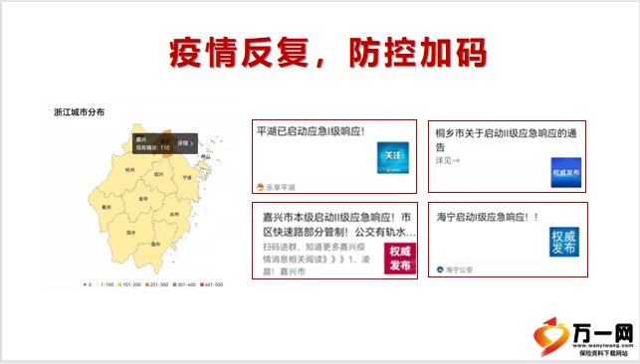Toggle the 1-100 legend swatch
Screen dimensions: 640x364
pos(98,284)
